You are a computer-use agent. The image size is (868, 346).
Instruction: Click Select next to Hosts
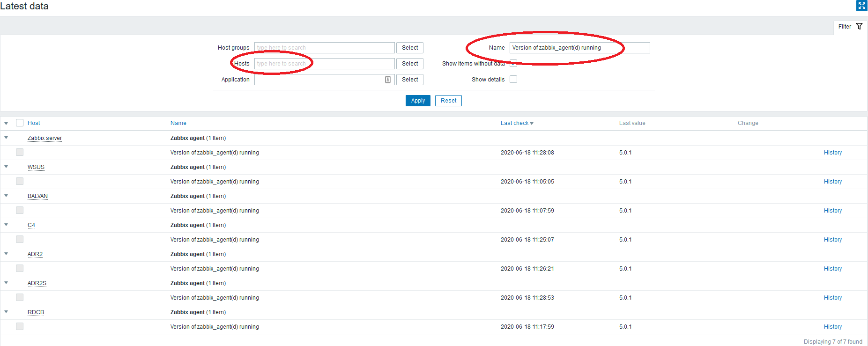click(x=410, y=64)
